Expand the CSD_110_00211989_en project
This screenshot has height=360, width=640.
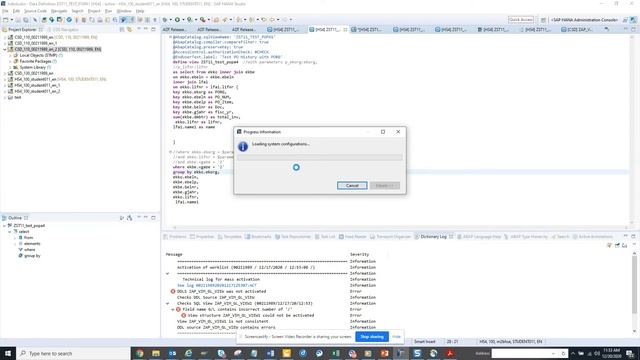[5, 37]
